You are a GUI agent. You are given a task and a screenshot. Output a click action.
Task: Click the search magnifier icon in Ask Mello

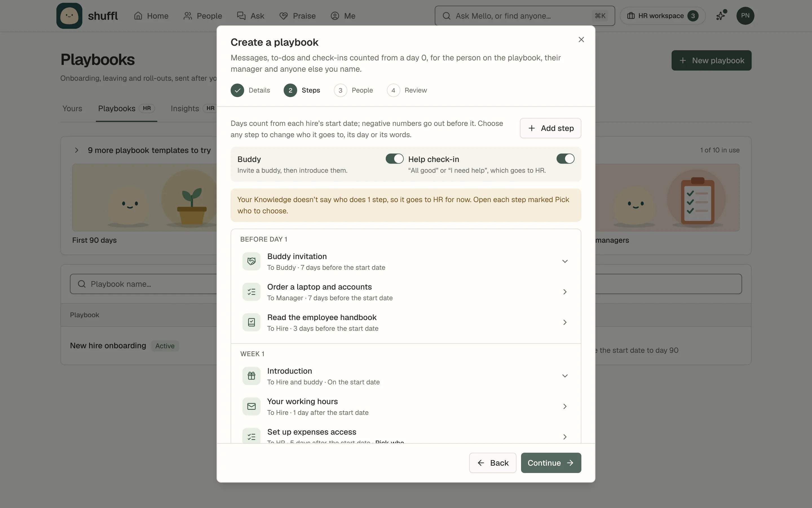coord(446,16)
